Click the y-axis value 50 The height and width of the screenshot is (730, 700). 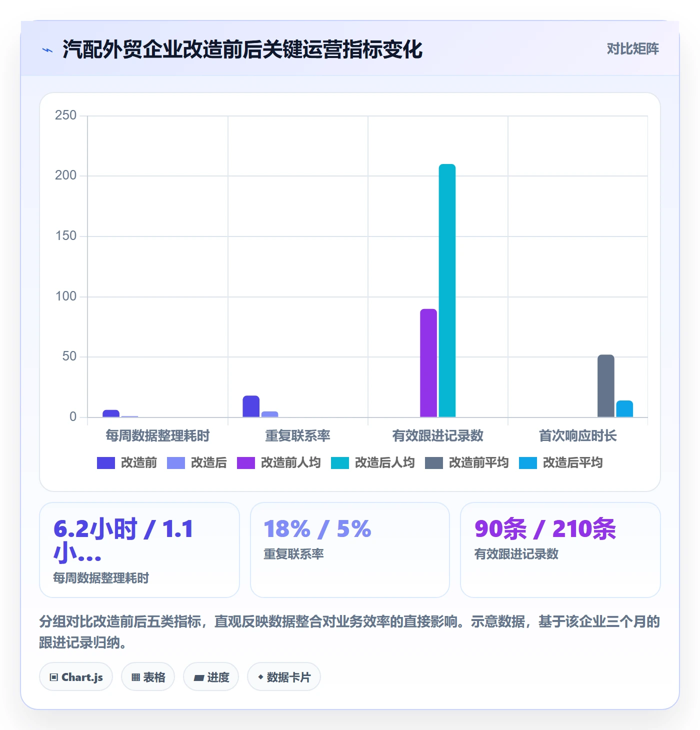tap(69, 356)
